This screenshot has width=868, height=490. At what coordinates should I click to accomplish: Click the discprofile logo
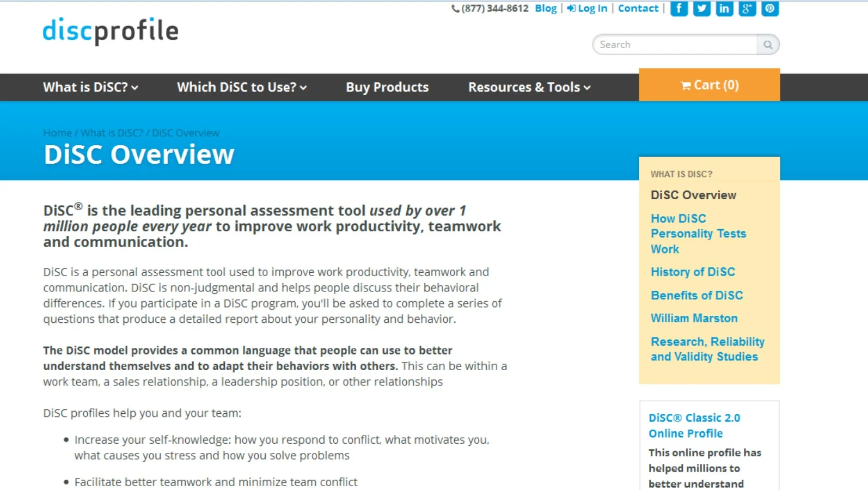111,31
